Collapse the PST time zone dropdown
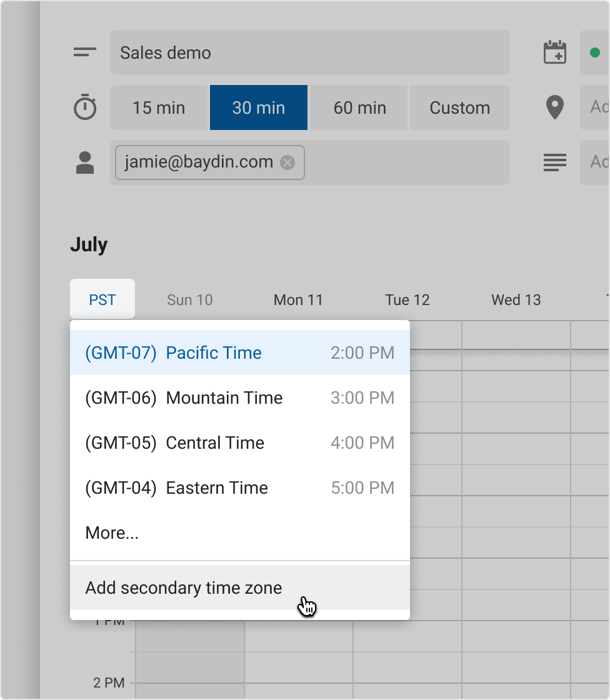This screenshot has width=610, height=700. (102, 299)
